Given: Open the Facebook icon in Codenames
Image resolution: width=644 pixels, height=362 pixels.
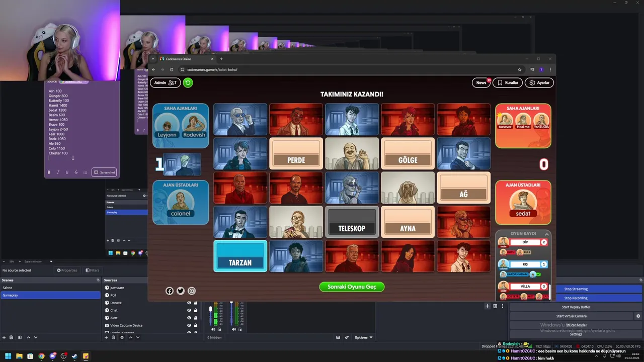Looking at the screenshot, I should point(170,291).
